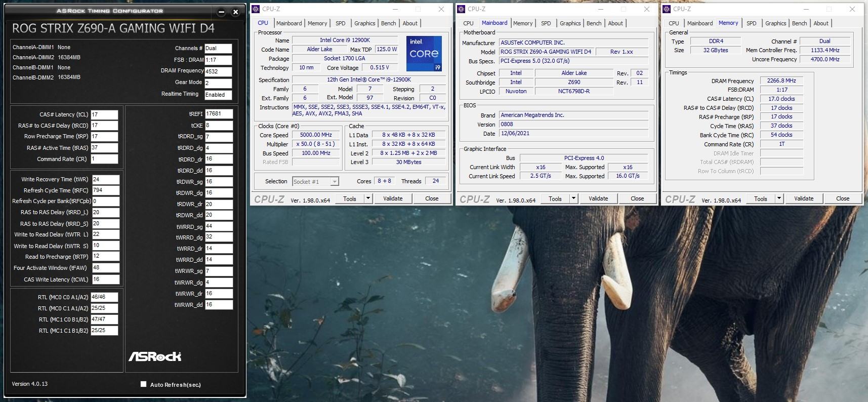
Task: Click processor name Intel Core i9 12900K
Action: click(x=345, y=40)
